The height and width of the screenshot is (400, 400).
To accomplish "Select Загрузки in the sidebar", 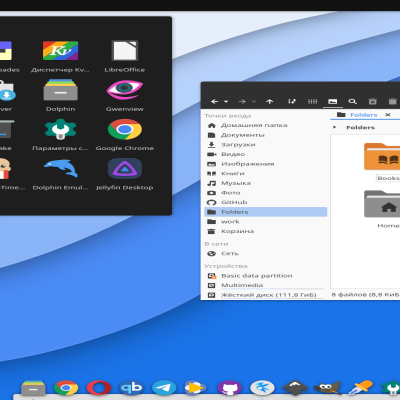I will pos(265,145).
